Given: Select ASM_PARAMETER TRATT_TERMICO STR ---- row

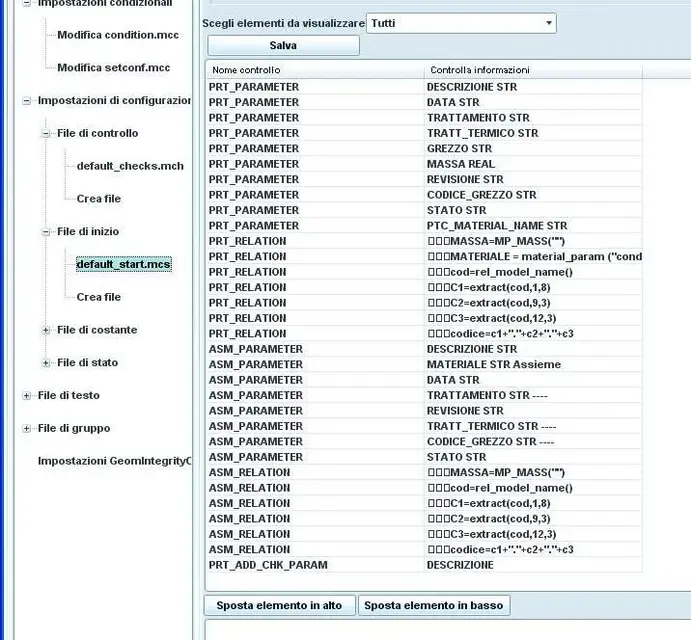Looking at the screenshot, I should [424, 426].
